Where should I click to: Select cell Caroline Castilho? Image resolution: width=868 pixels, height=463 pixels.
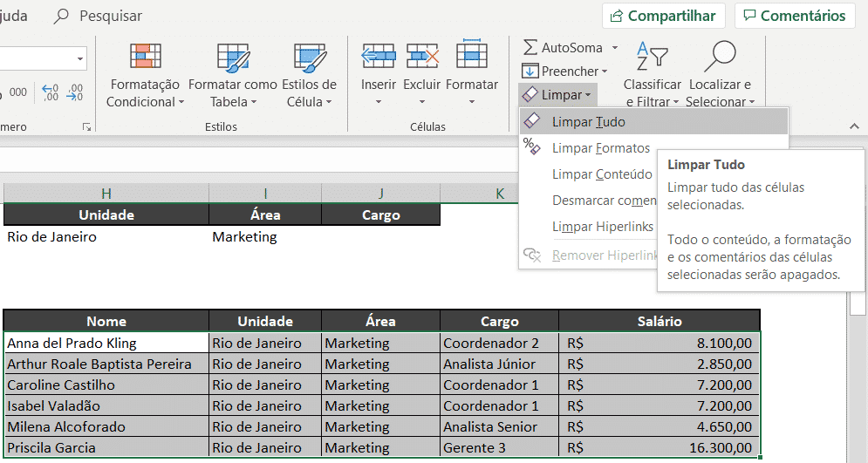point(106,385)
